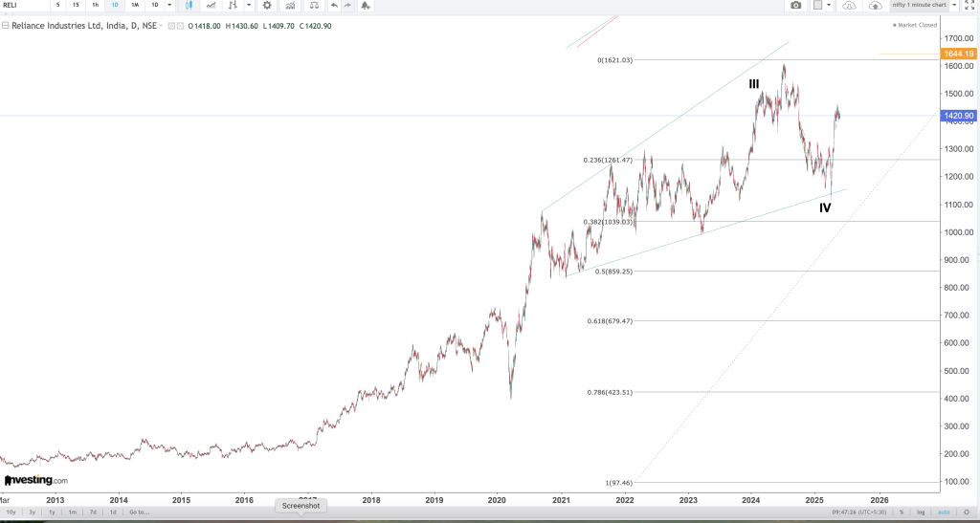The image size is (980, 523).
Task: Click the chart layout square icon
Action: 817,5
